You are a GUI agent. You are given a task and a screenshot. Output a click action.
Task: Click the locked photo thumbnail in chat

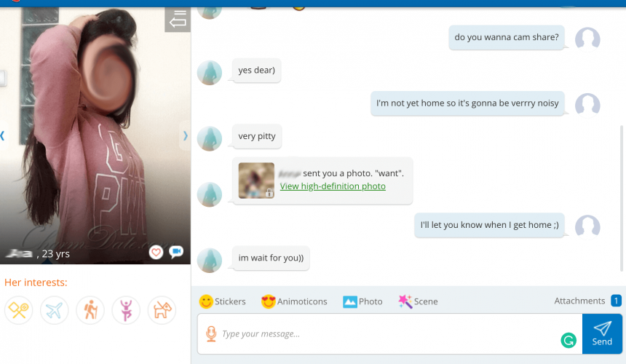[256, 181]
